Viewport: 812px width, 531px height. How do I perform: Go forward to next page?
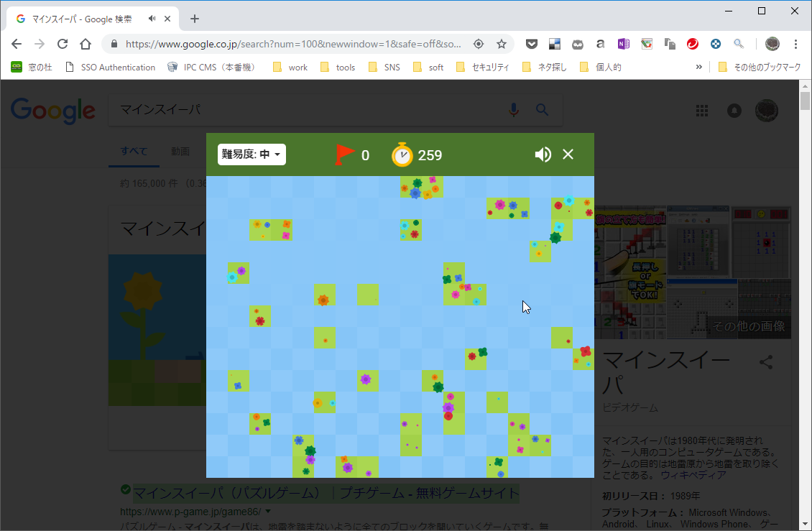tap(40, 44)
